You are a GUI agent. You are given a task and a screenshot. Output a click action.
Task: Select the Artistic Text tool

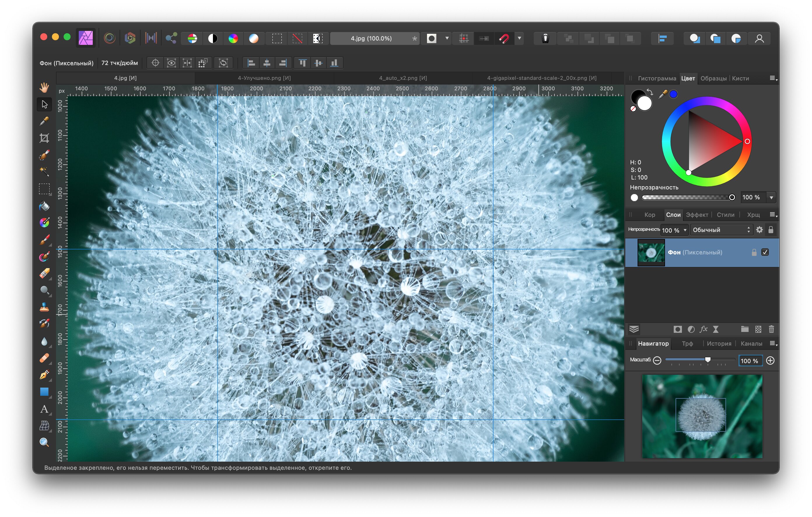pos(44,409)
